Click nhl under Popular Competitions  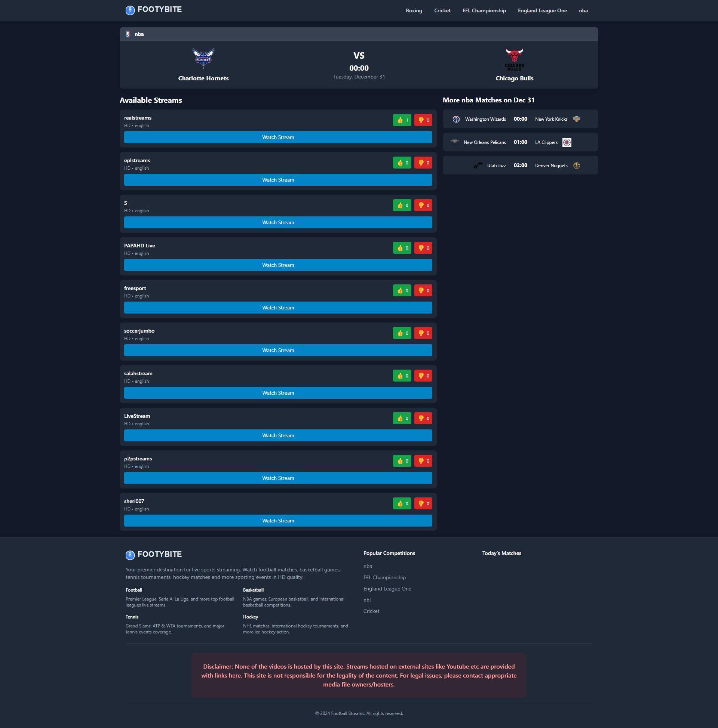click(367, 600)
